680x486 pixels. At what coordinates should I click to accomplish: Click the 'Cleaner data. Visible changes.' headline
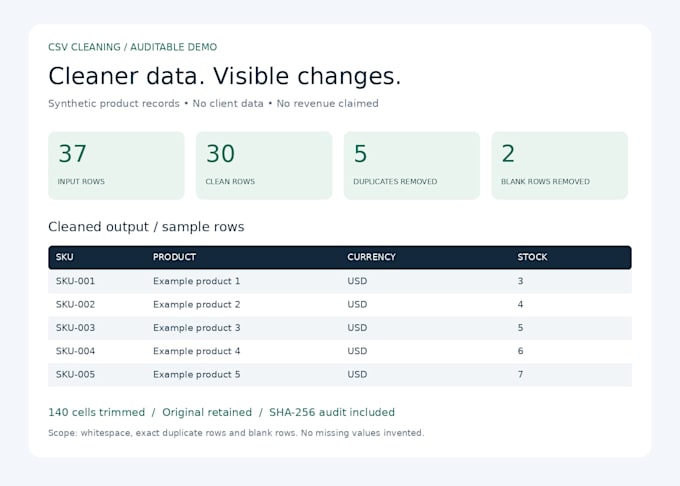[x=225, y=76]
